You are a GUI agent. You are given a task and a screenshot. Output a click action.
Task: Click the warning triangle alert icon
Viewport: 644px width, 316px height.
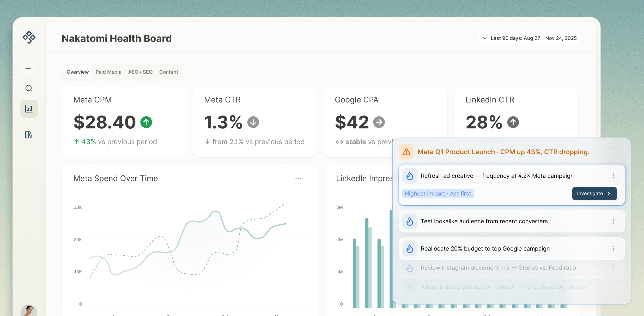click(406, 152)
